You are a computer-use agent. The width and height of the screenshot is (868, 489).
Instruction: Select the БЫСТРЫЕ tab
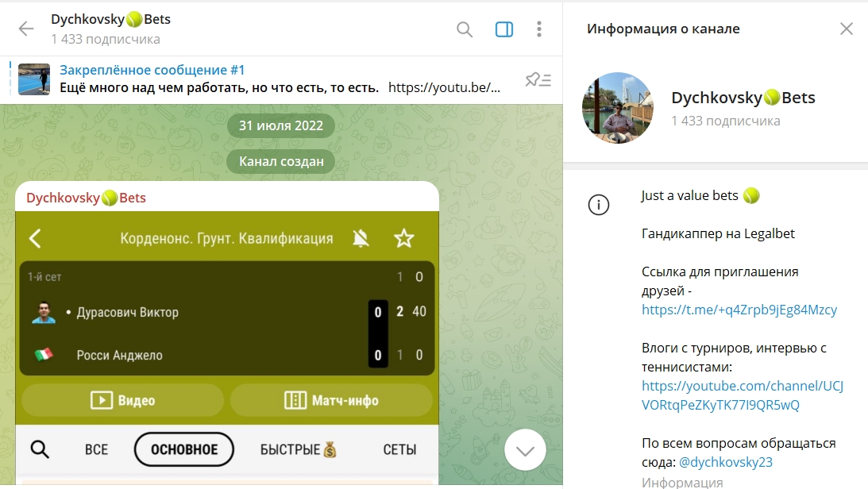tap(299, 450)
